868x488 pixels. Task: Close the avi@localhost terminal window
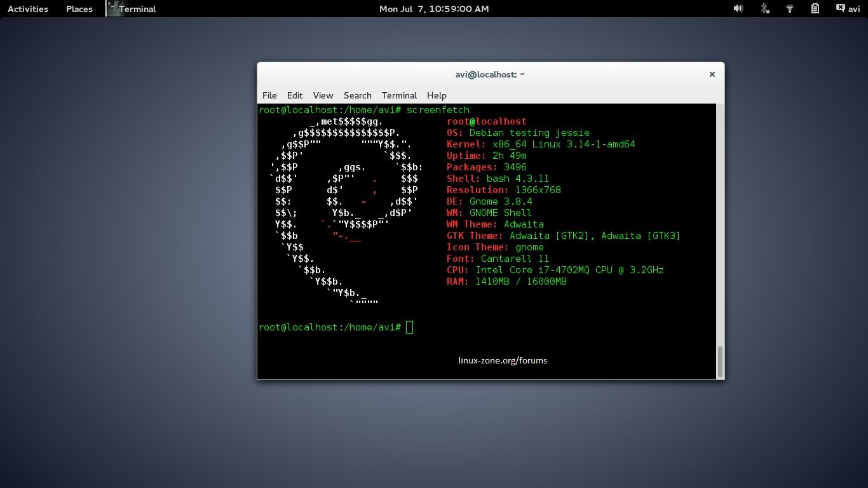click(x=712, y=74)
